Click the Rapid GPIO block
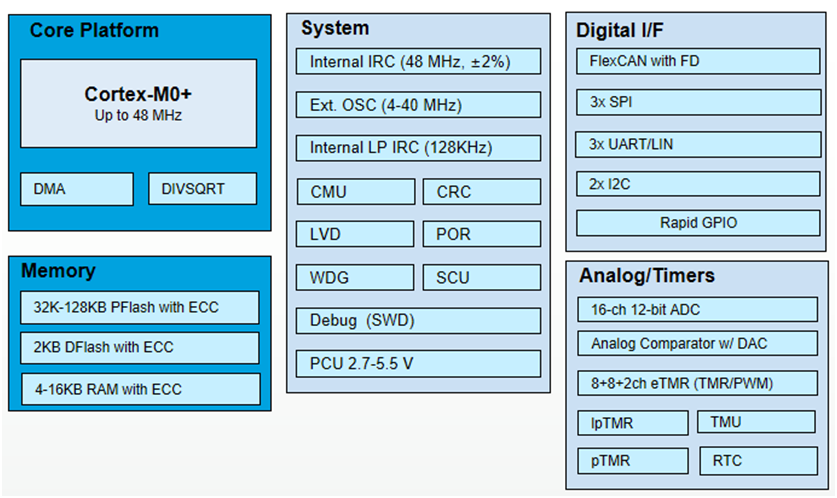Screen dimensions: 837x498 pos(697,222)
